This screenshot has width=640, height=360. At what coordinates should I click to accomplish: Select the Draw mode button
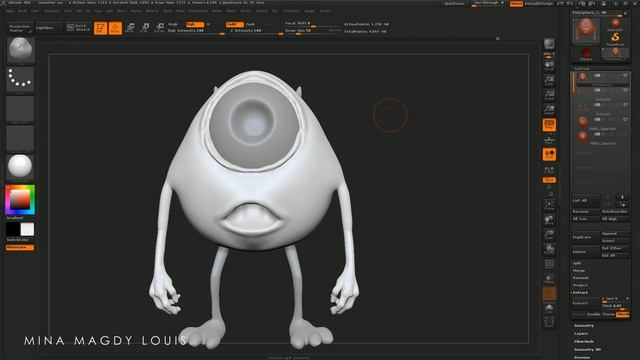[x=116, y=28]
